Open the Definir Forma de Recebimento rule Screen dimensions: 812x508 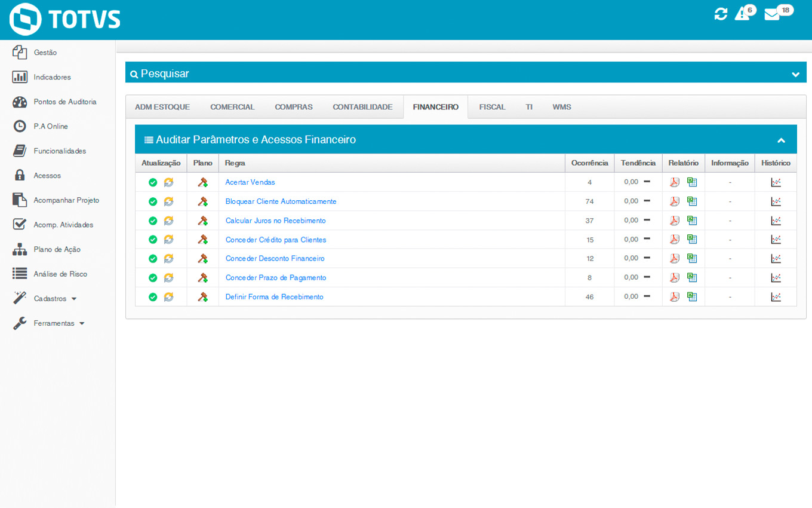coord(274,297)
